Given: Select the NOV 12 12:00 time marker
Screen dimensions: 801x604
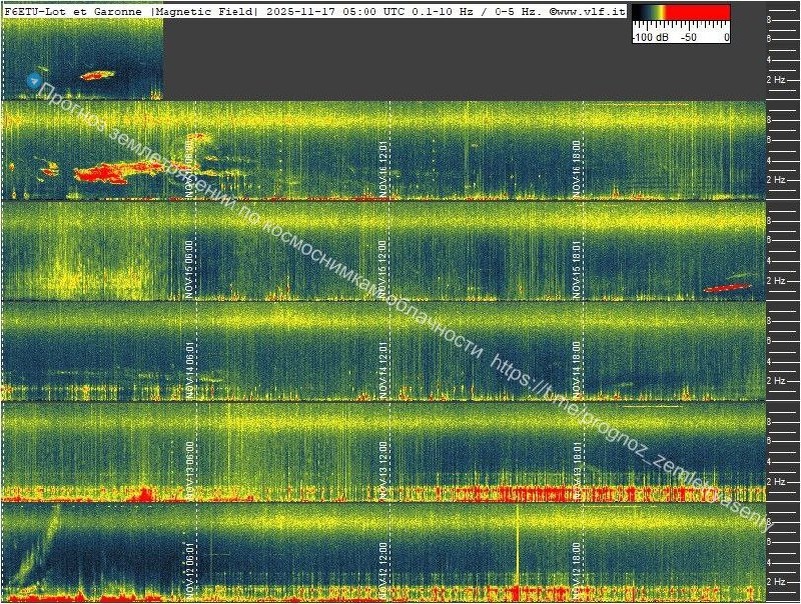Looking at the screenshot, I should click(383, 571).
